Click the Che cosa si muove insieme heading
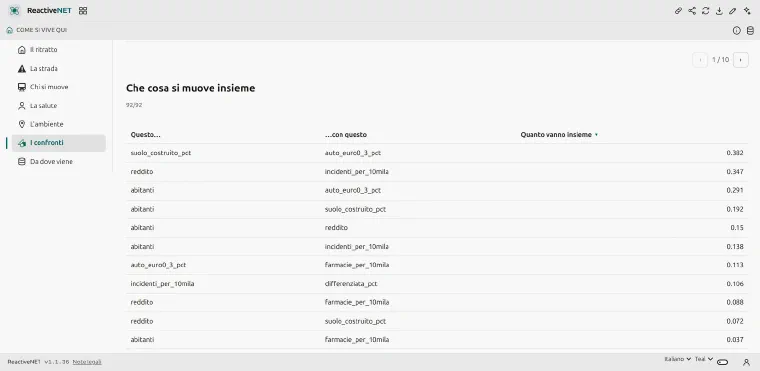 [x=190, y=88]
